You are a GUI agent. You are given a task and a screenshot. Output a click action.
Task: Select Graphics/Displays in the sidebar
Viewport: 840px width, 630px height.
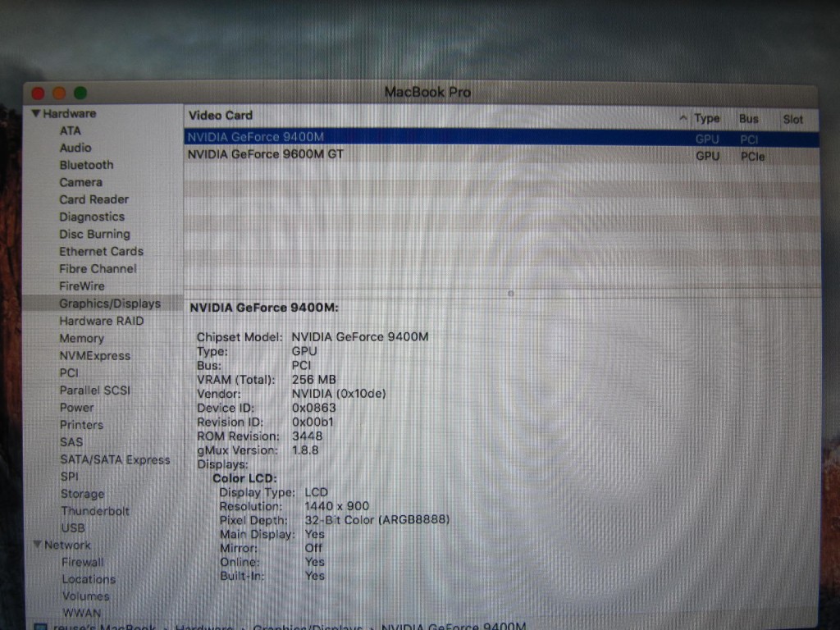click(110, 304)
